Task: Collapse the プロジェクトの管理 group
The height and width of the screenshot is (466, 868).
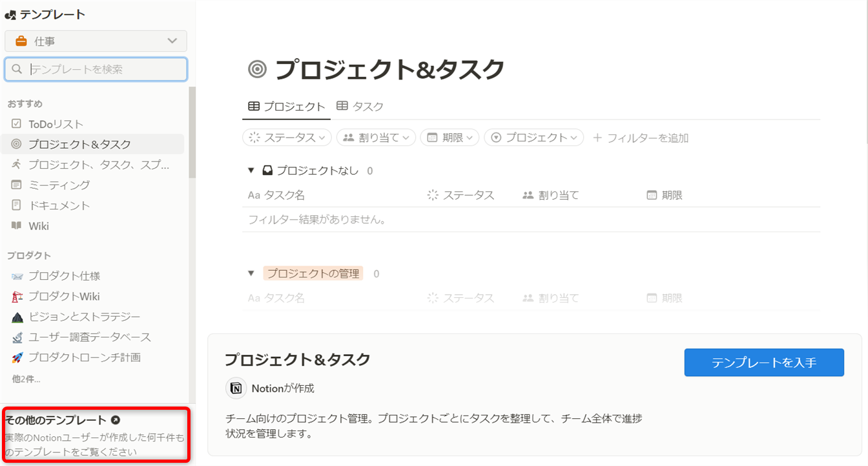Action: (251, 273)
